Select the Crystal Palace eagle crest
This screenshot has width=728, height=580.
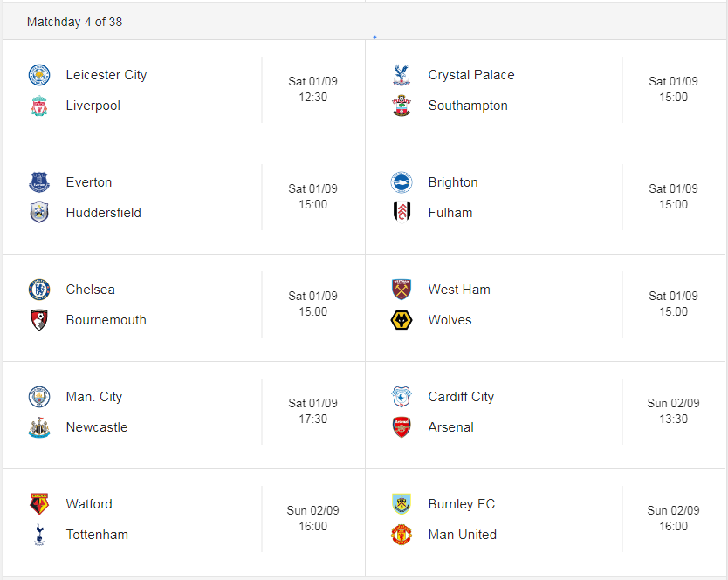402,75
